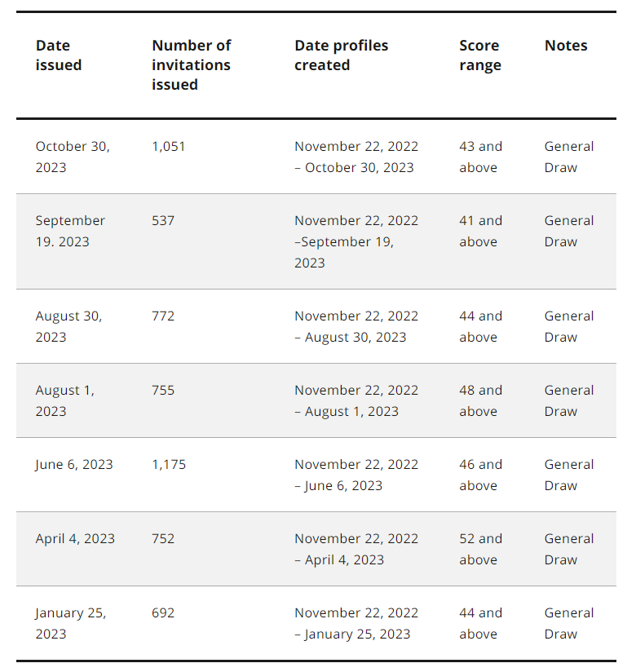Select the 692 invitations value
The width and height of the screenshot is (636, 672).
point(163,612)
